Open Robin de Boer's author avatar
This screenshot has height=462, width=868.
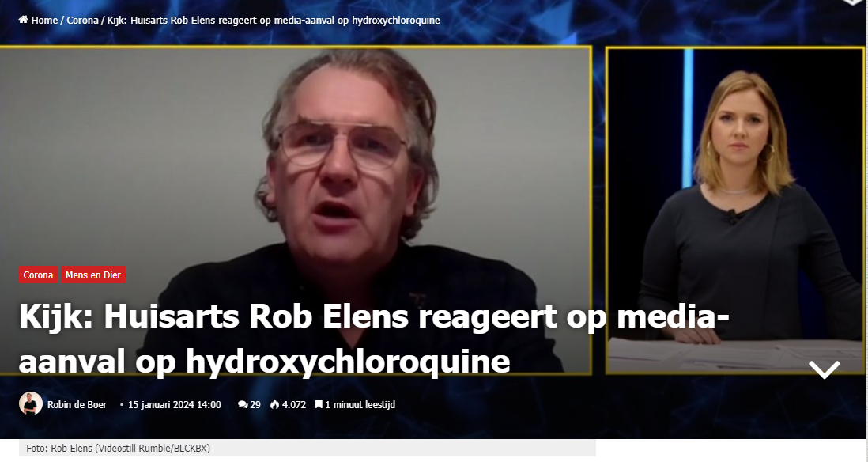pos(31,403)
